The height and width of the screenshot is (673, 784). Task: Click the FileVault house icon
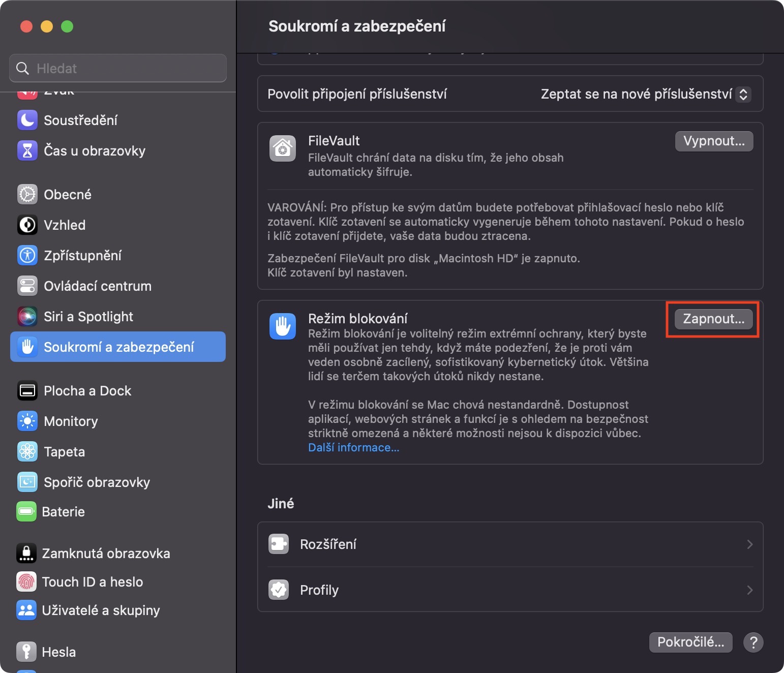(x=283, y=148)
